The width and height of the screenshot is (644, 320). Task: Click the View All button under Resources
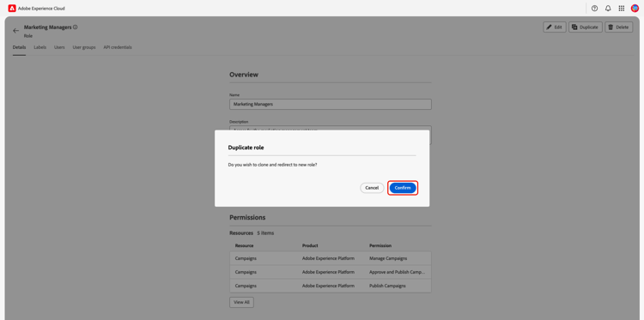(241, 302)
